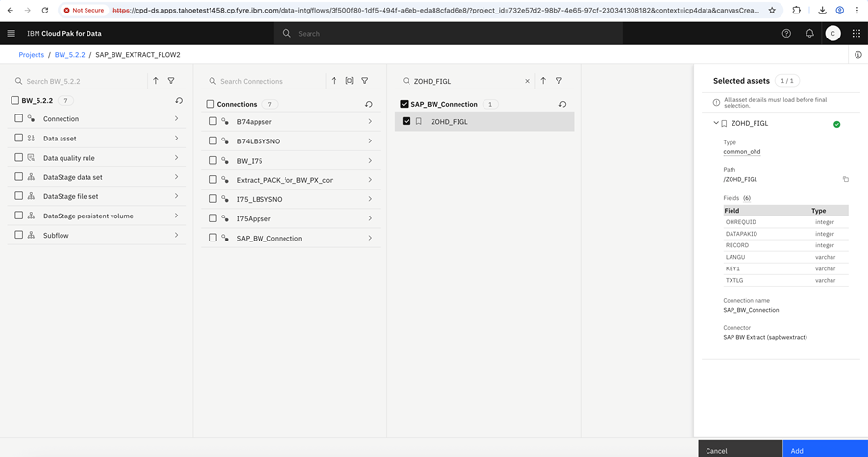Select the Extract_PACK_for_BW_PX_cor connection row

(291, 180)
